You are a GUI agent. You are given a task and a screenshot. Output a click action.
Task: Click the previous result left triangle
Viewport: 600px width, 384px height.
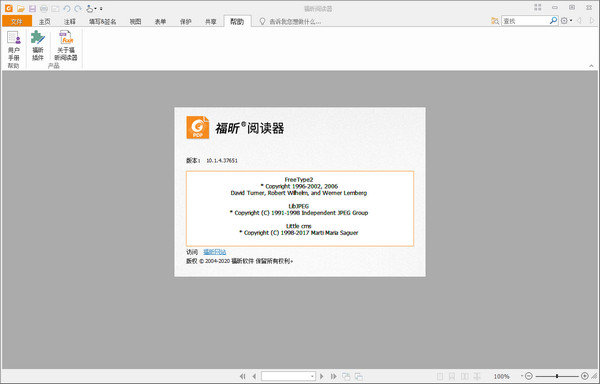(x=580, y=21)
